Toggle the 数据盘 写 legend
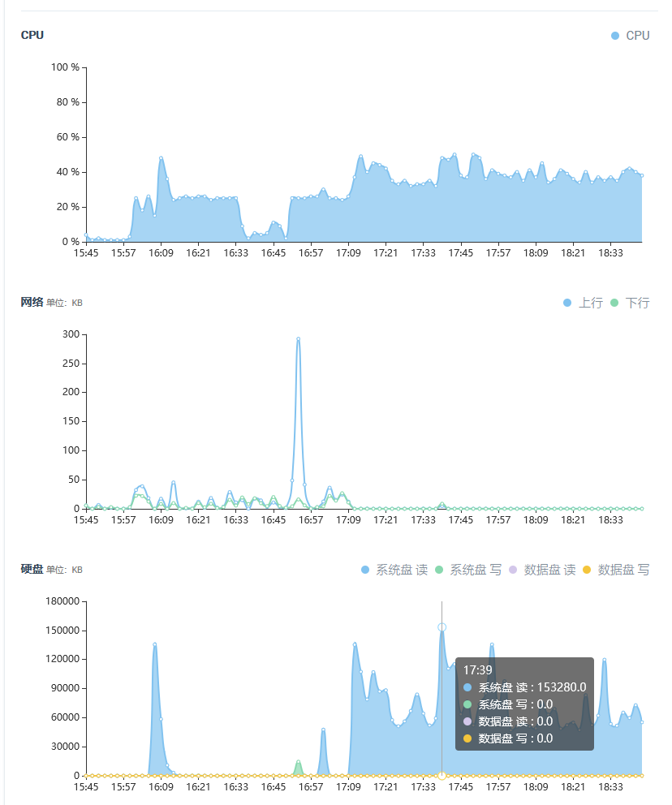Image resolution: width=672 pixels, height=805 pixels. coord(616,570)
